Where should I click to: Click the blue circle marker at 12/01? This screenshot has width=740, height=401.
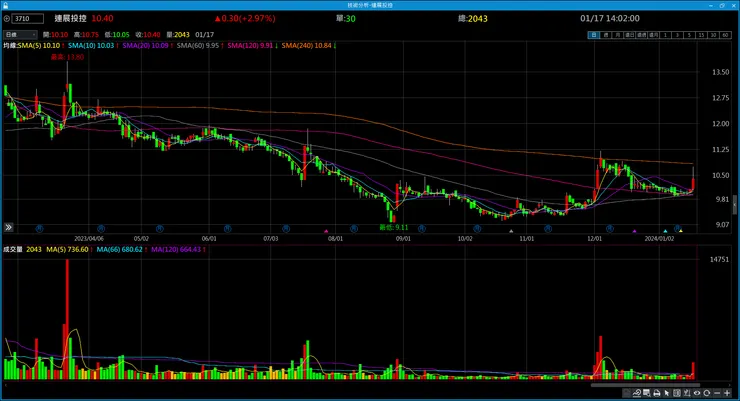(x=610, y=229)
